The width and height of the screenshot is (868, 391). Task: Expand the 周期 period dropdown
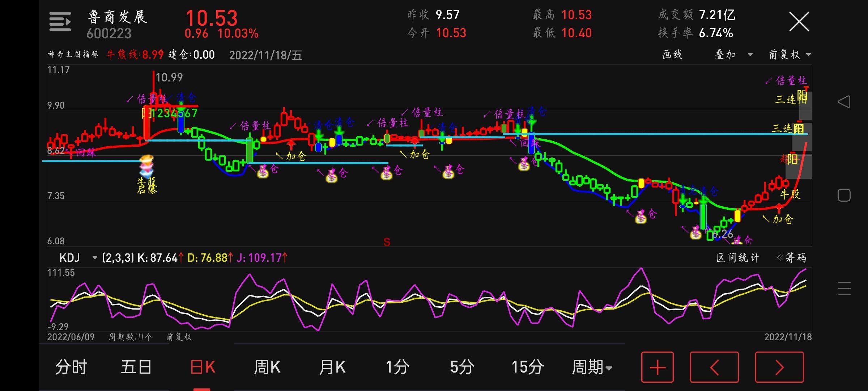592,367
